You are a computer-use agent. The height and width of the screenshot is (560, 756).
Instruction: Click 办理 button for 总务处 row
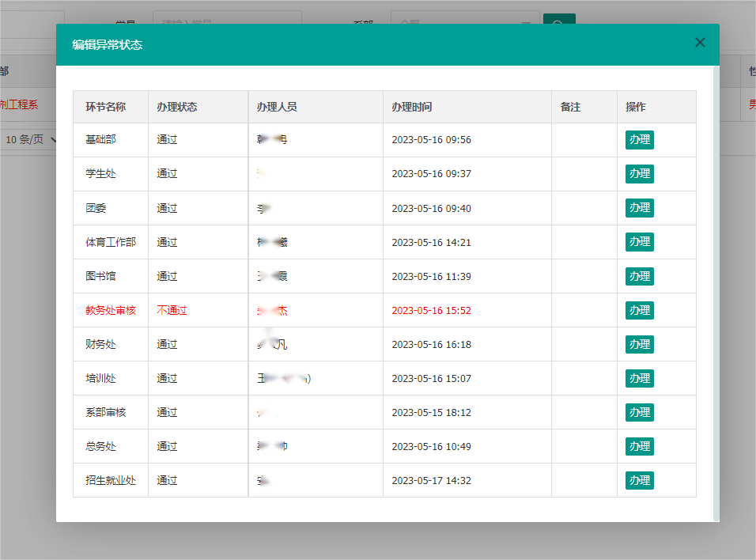pos(639,446)
